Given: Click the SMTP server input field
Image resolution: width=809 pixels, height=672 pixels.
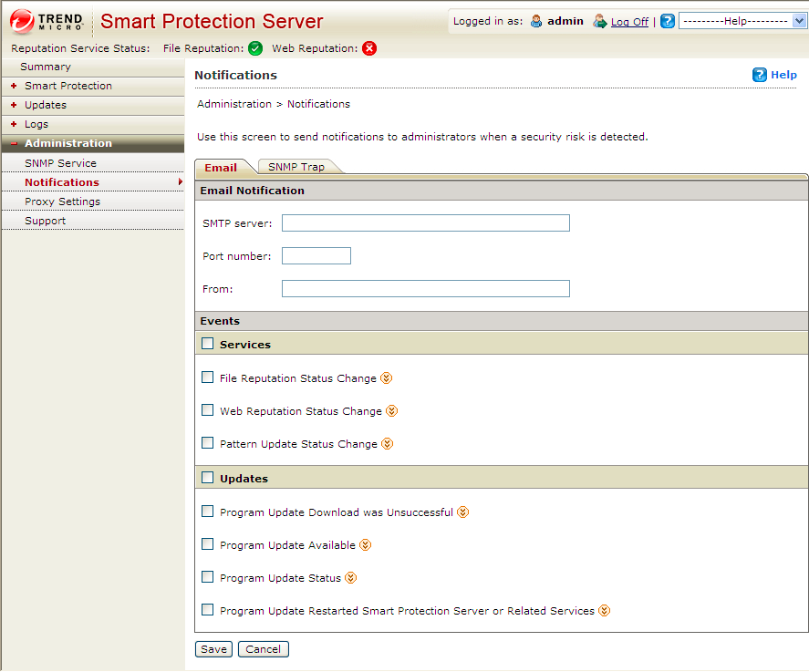Looking at the screenshot, I should pyautogui.click(x=425, y=223).
